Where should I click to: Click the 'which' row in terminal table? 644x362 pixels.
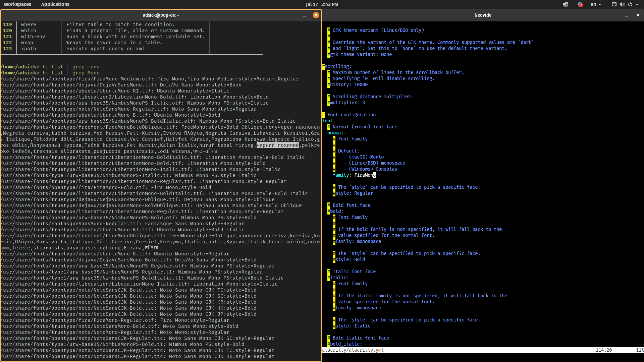click(106, 31)
